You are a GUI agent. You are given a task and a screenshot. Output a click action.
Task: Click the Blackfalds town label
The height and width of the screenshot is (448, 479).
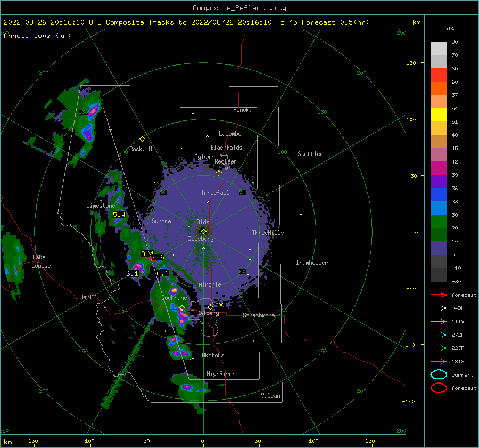226,148
